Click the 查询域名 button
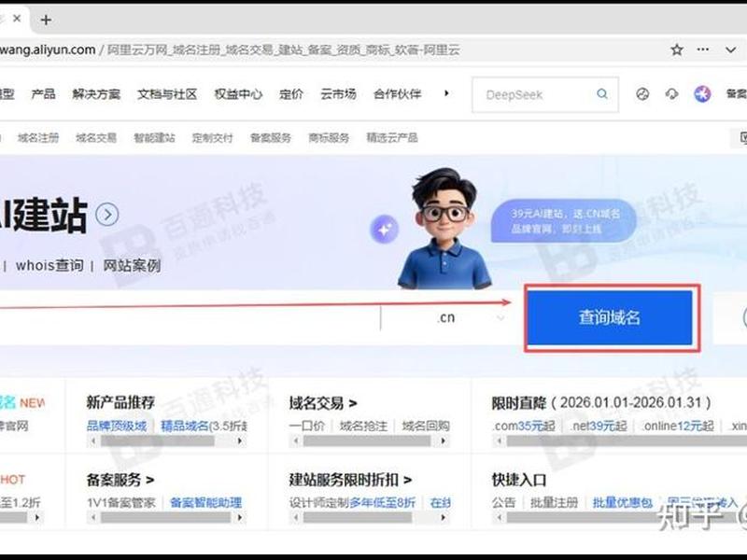Viewport: 747px width, 560px height. pos(610,317)
